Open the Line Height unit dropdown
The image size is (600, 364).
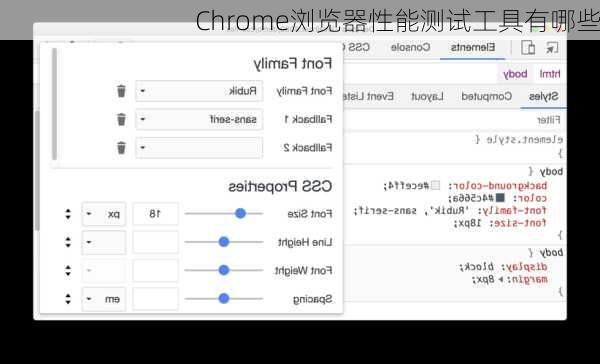[x=104, y=242]
